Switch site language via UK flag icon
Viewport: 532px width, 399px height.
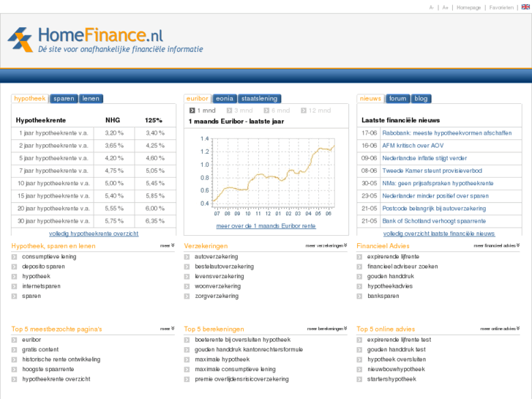pos(525,7)
